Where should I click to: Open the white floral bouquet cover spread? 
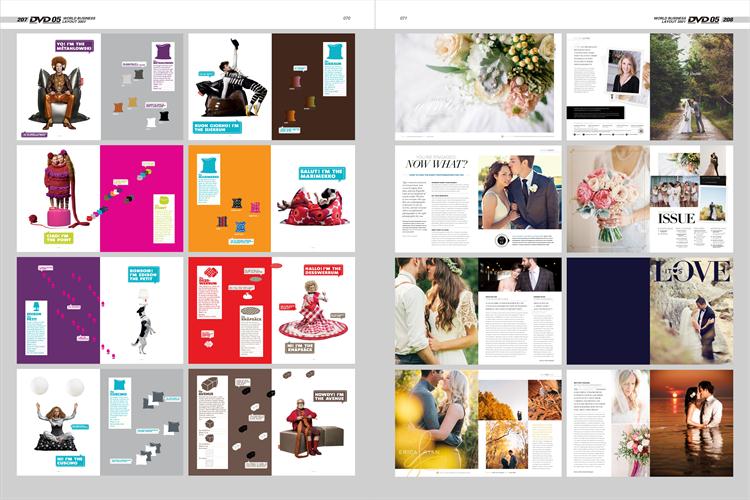pos(475,85)
